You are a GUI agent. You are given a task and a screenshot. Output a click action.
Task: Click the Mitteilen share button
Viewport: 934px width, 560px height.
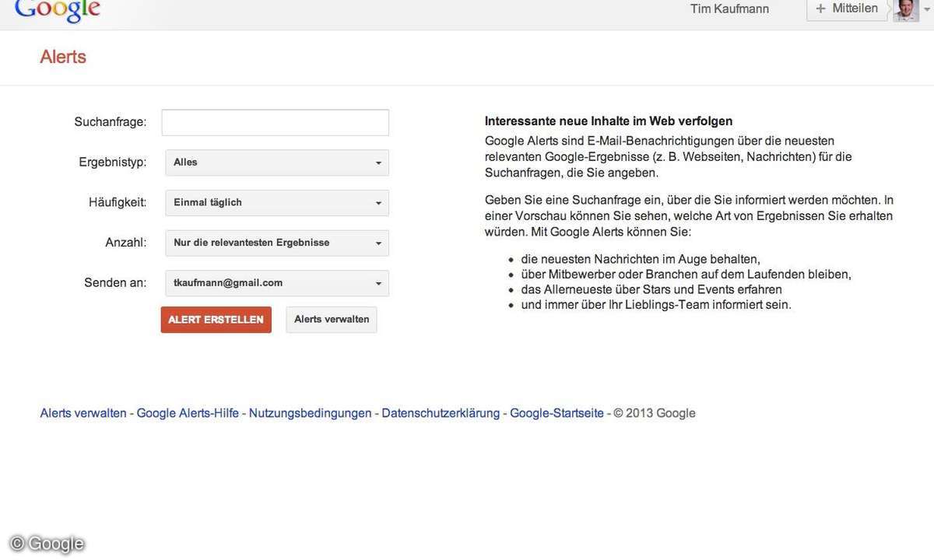point(847,9)
